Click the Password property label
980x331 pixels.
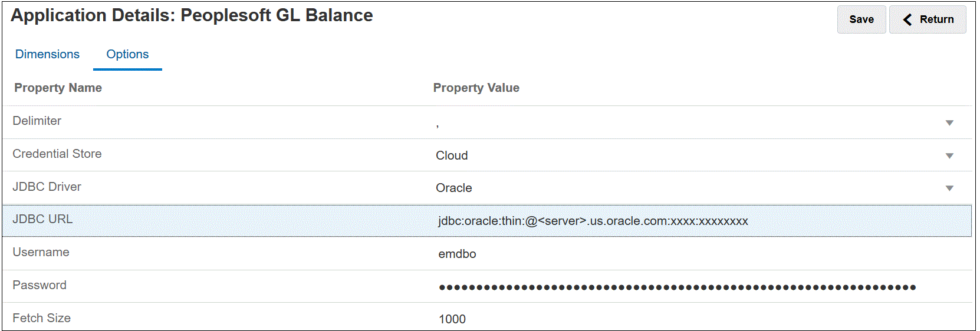[x=40, y=285]
